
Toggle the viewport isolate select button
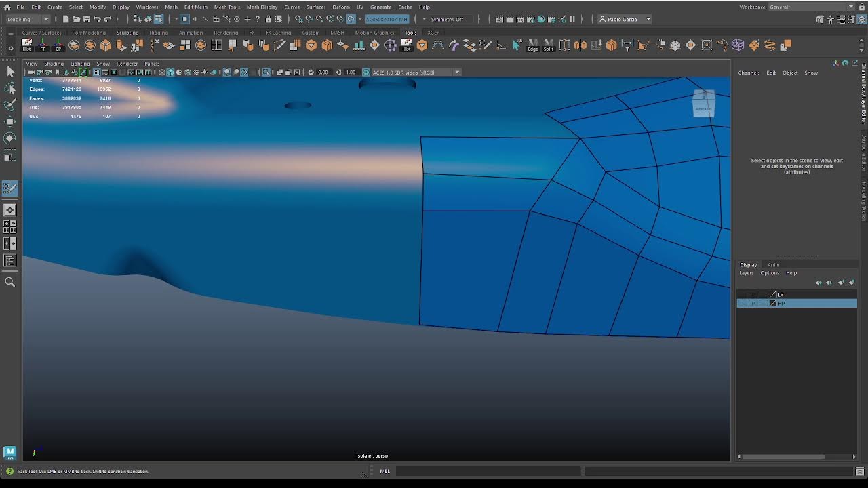(x=267, y=72)
